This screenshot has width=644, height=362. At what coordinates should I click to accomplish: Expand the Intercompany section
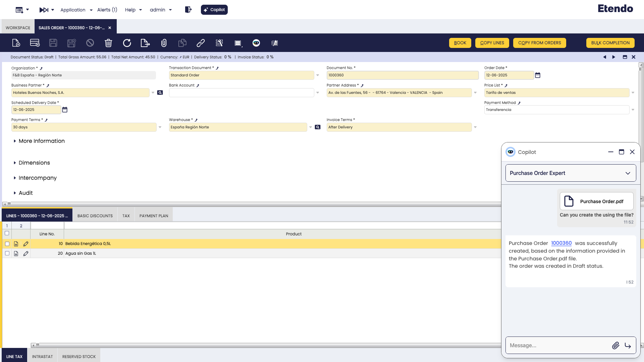35,178
